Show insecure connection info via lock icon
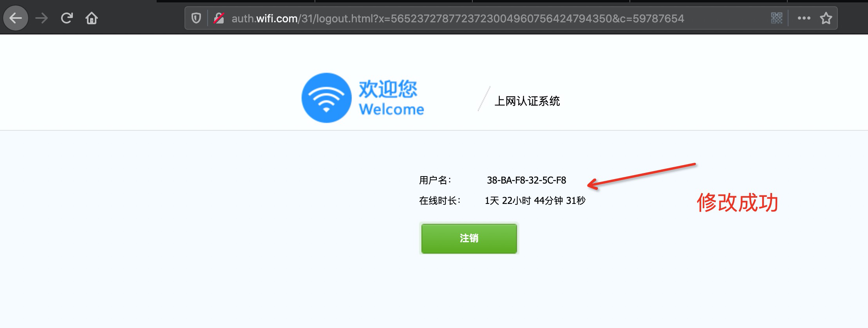The width and height of the screenshot is (868, 328). click(x=219, y=18)
